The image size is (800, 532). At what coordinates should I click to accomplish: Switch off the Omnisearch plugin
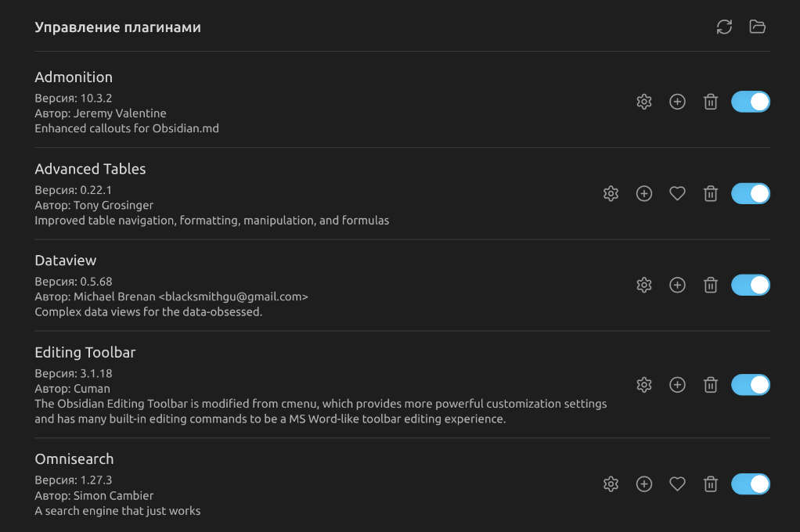point(751,484)
